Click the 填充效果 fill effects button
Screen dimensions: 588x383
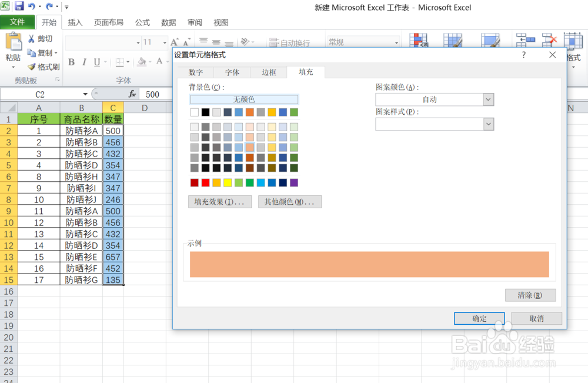(220, 202)
